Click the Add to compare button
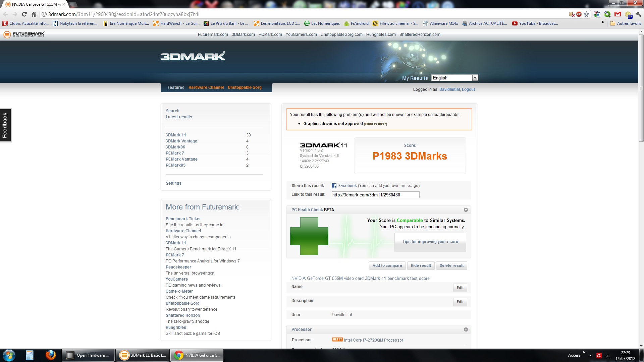 (x=387, y=265)
